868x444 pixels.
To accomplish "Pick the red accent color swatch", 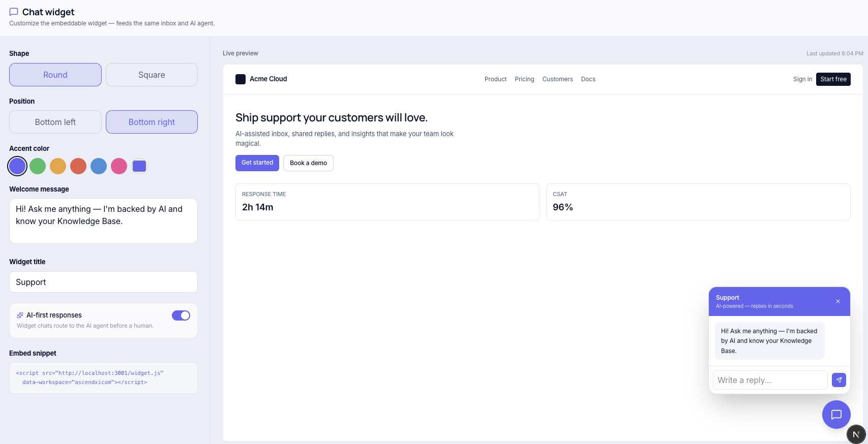I will click(x=78, y=166).
